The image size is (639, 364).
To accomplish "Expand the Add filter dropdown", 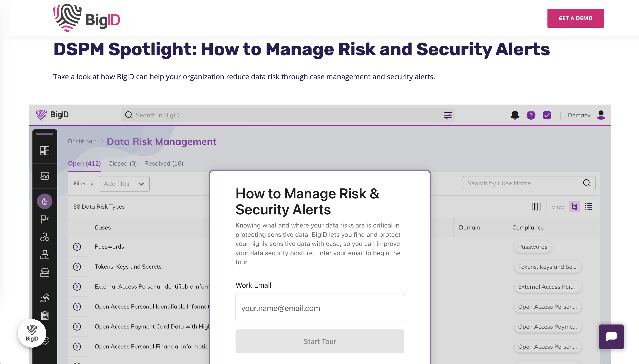I will [124, 184].
